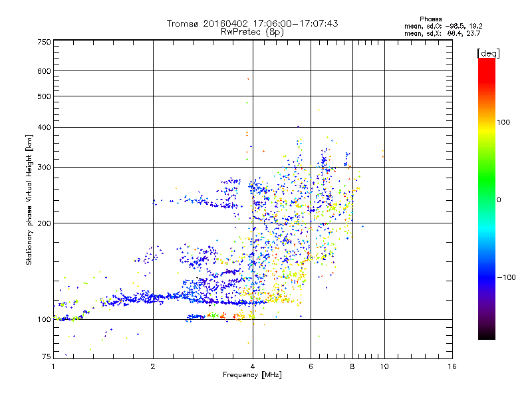Screen dimensions: 532x399
Task: Click the 'Frequency [MHz]' x-axis label
Action: [x=252, y=375]
